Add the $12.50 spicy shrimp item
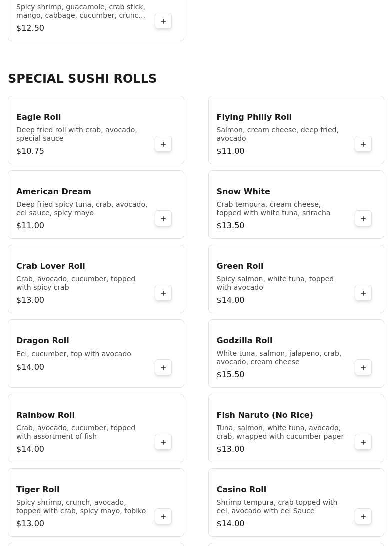Viewport: 392px width, 546px height. coord(163,21)
